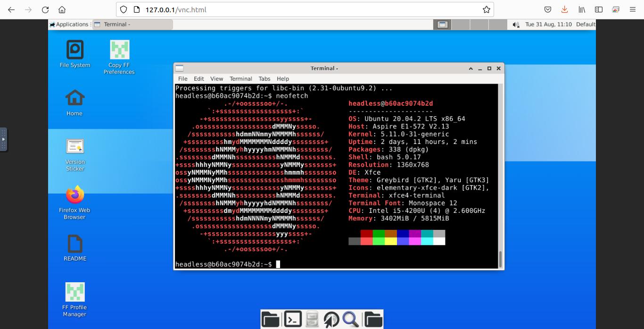Click the 'Processing triggers for libc-bin' line

click(284, 88)
